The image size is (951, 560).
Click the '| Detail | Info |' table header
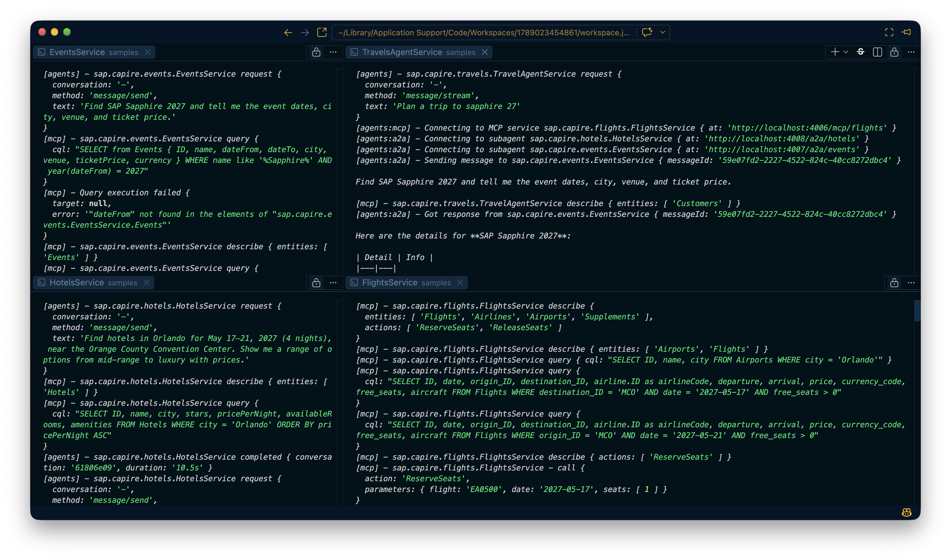tap(394, 257)
